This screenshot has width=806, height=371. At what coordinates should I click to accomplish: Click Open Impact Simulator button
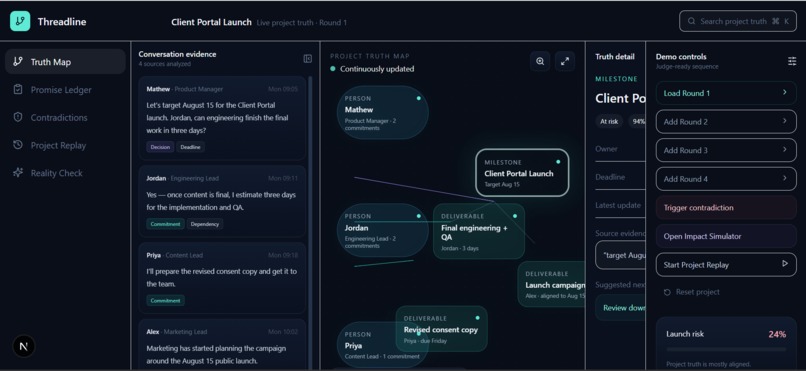pyautogui.click(x=726, y=236)
